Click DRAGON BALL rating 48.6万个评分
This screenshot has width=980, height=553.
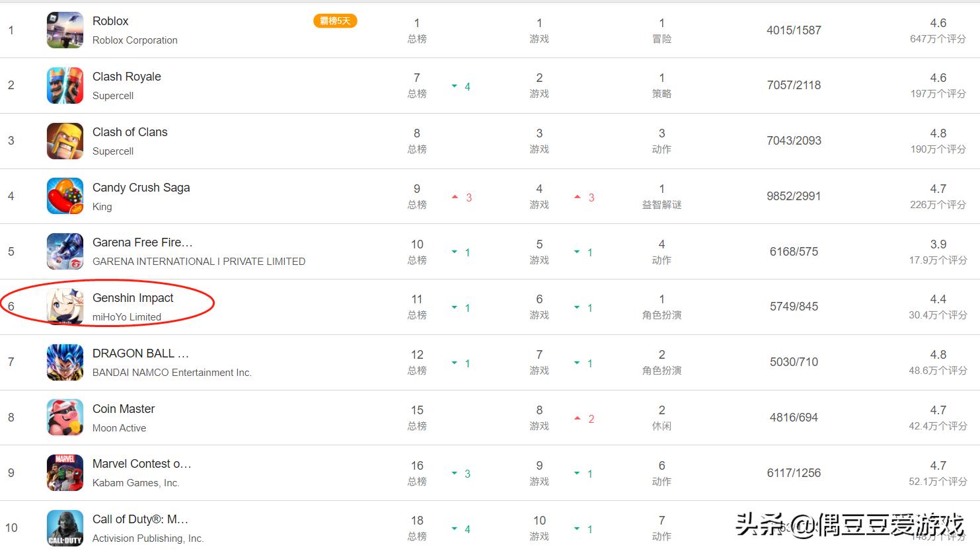coord(938,371)
